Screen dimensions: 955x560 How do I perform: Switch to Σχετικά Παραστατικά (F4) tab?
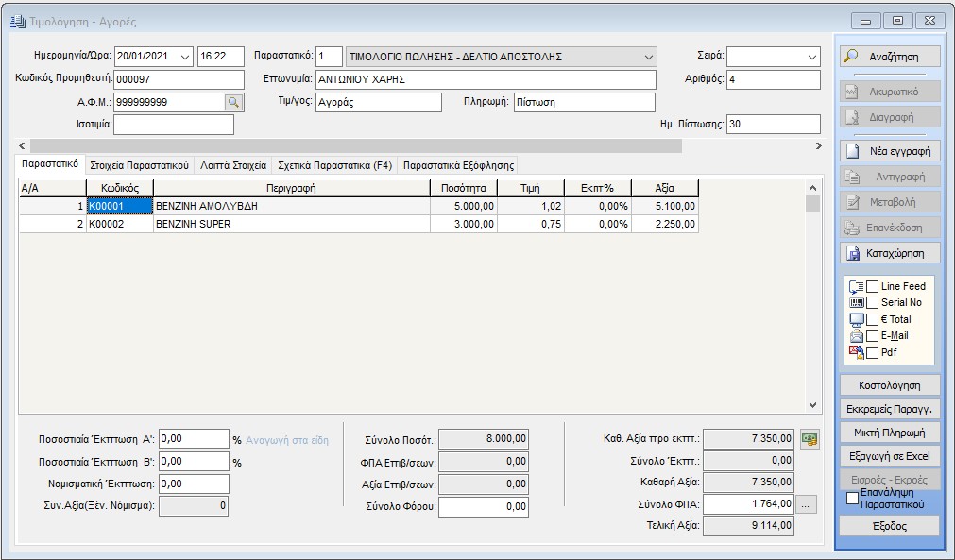335,165
